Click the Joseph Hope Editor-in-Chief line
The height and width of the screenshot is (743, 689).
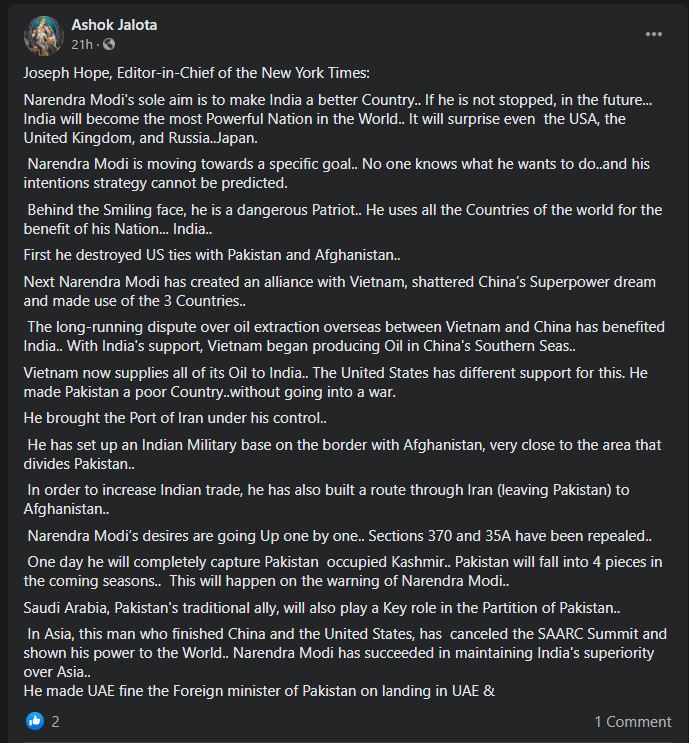point(197,73)
